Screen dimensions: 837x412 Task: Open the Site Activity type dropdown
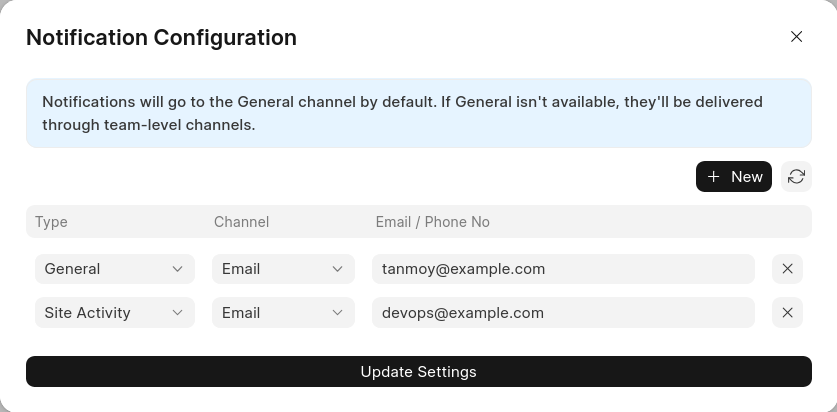click(x=114, y=313)
